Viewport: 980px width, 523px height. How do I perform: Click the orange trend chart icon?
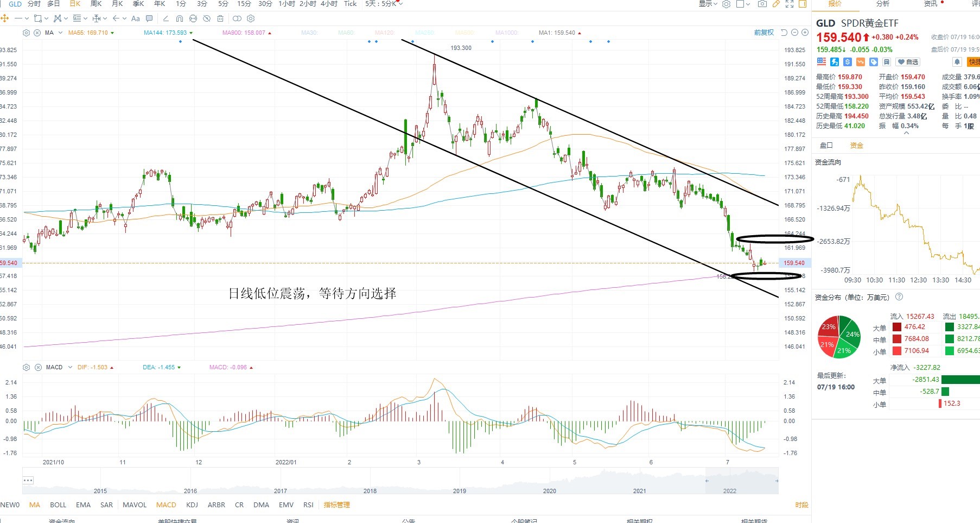pyautogui.click(x=861, y=62)
